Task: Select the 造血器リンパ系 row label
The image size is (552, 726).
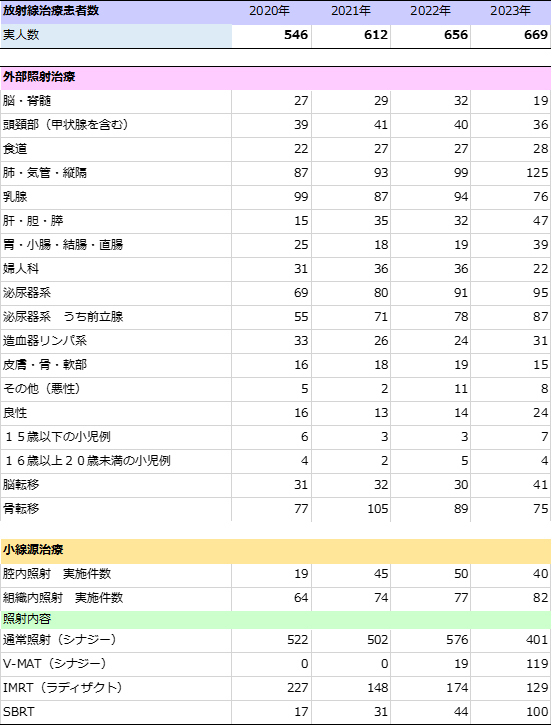Action: coord(45,341)
